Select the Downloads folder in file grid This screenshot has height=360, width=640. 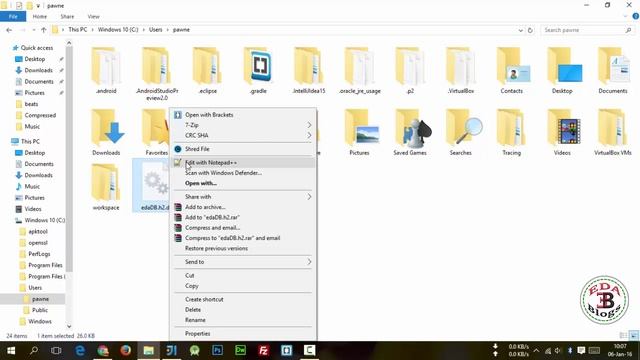(x=106, y=132)
